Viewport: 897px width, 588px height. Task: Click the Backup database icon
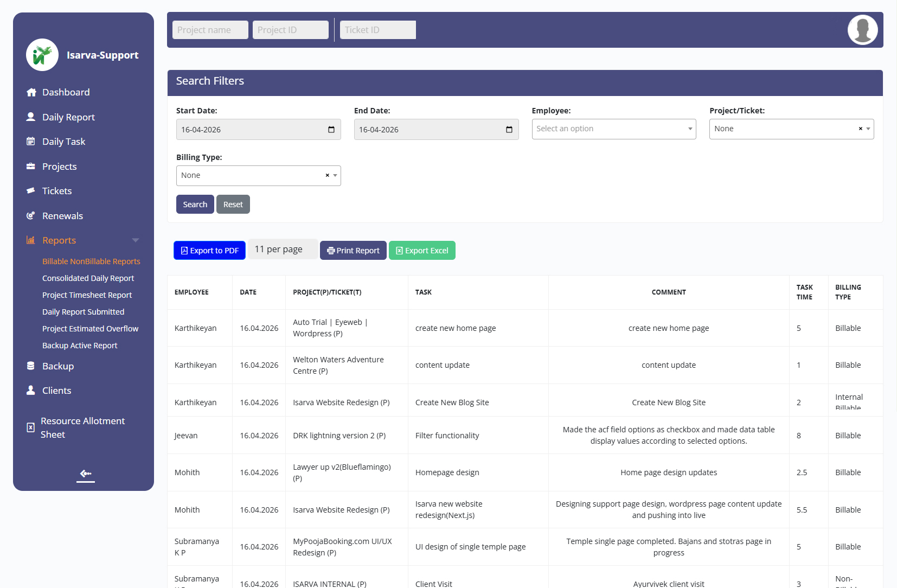pyautogui.click(x=31, y=366)
